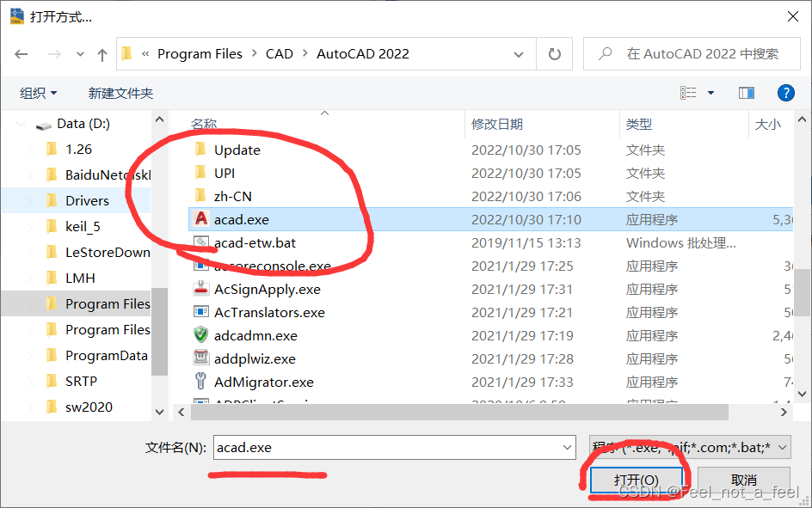Image resolution: width=812 pixels, height=508 pixels.
Task: Select the adcadmn.exe shield icon
Action: coord(201,334)
